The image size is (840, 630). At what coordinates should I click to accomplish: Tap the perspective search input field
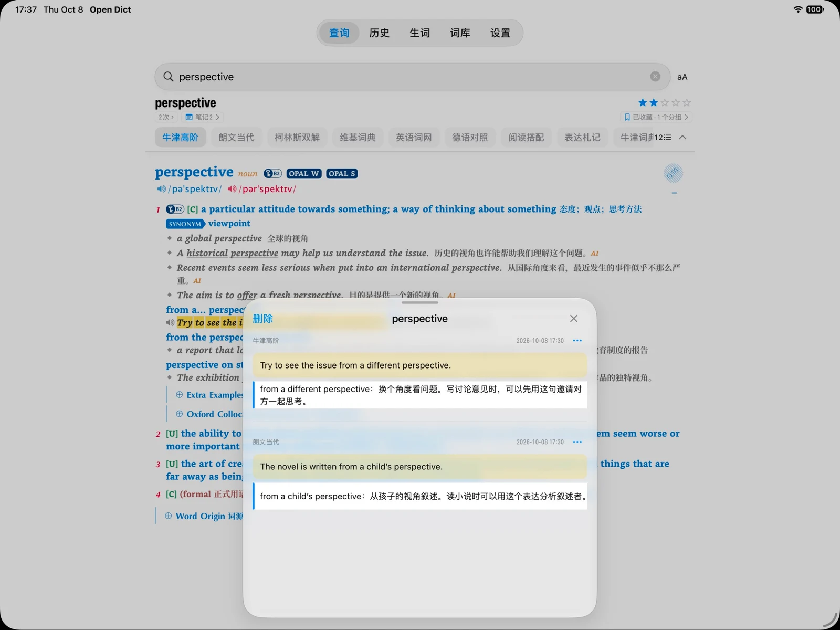[412, 77]
